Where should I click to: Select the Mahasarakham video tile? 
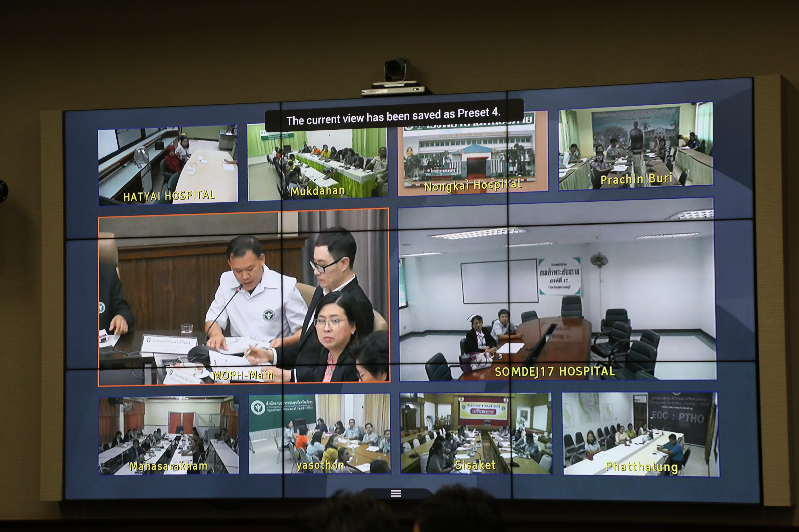click(x=168, y=435)
